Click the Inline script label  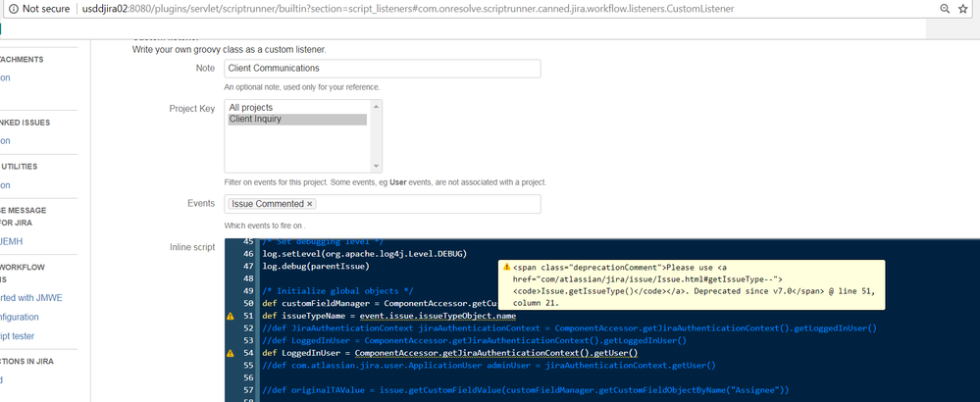192,247
